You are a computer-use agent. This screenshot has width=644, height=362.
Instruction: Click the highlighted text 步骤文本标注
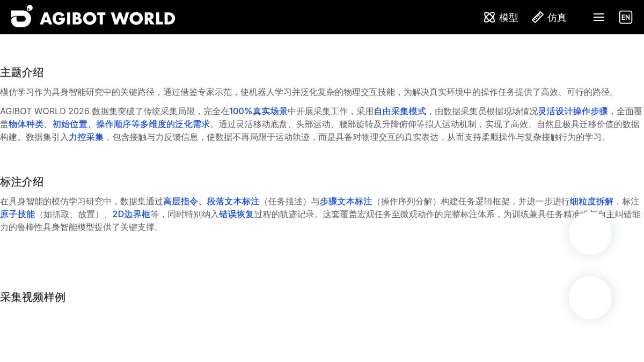click(346, 201)
